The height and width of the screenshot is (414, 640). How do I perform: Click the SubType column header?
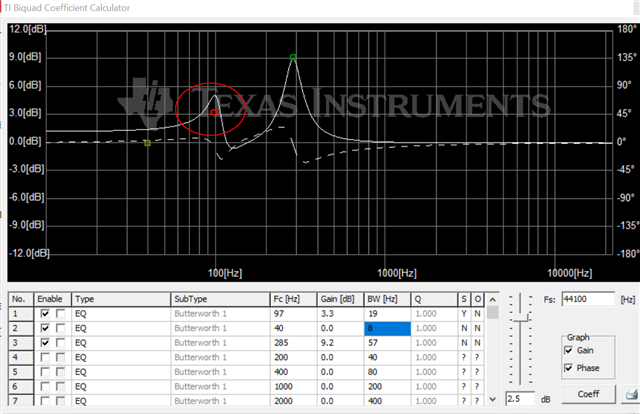point(220,299)
